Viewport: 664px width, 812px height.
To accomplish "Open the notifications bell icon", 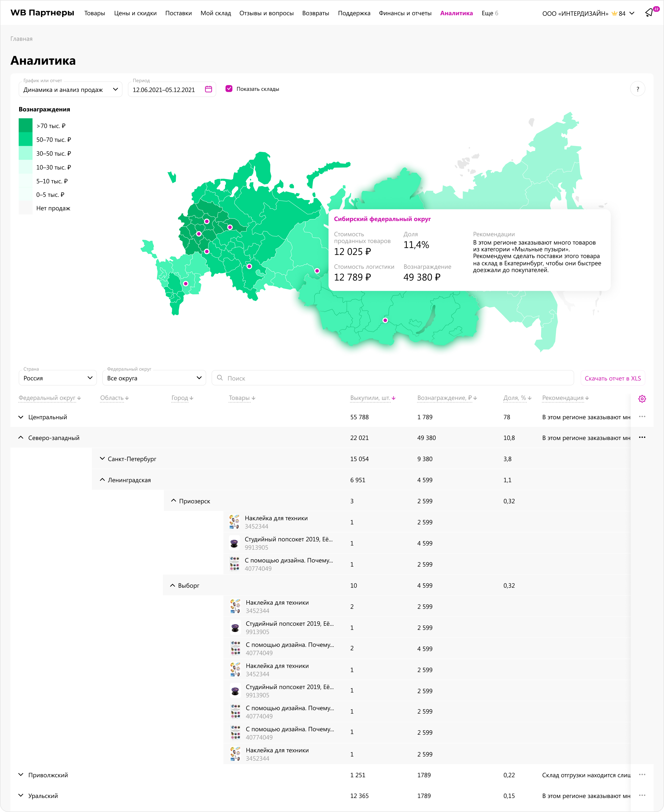I will click(x=649, y=13).
